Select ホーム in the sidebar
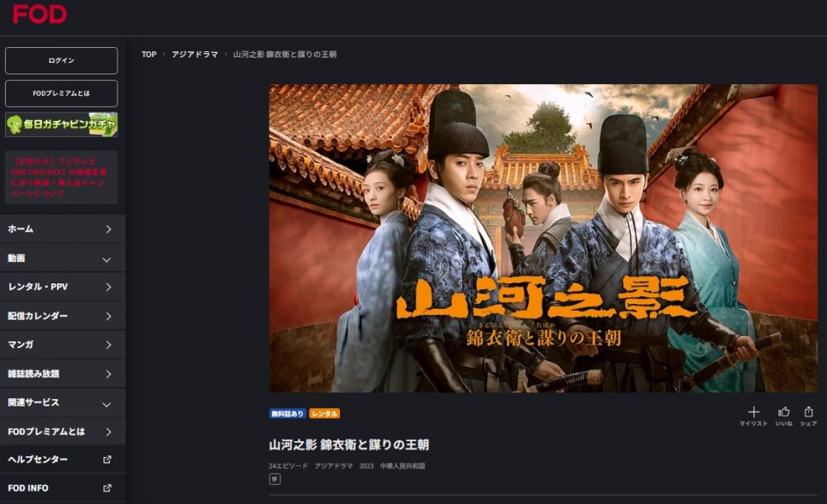Viewport: 827px width, 504px height. [x=63, y=230]
